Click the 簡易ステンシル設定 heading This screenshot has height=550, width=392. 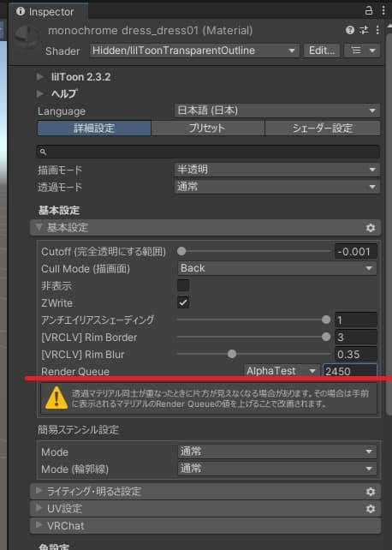pyautogui.click(x=79, y=429)
